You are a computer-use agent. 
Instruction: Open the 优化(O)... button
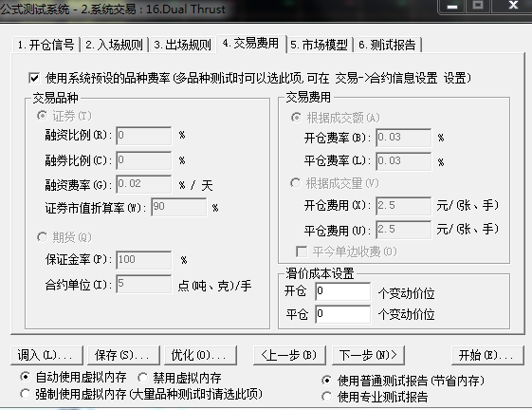tap(200, 355)
